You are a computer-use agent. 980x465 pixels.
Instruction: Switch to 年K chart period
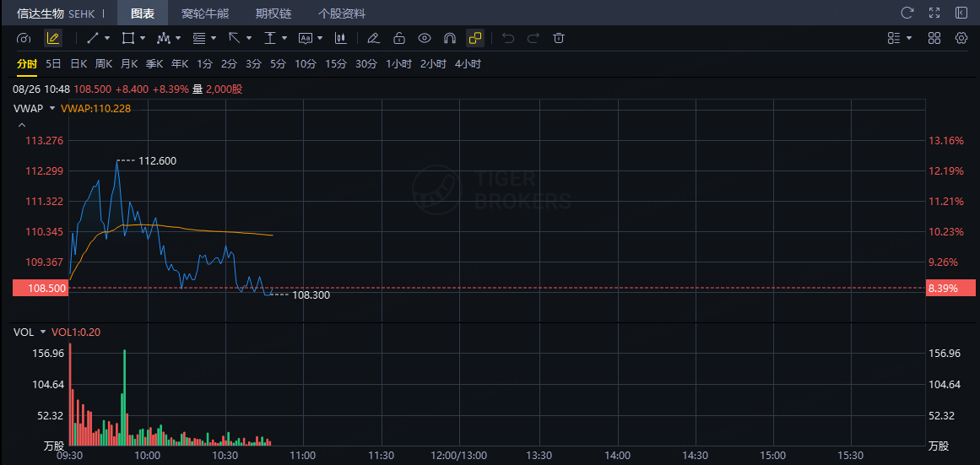[x=180, y=64]
